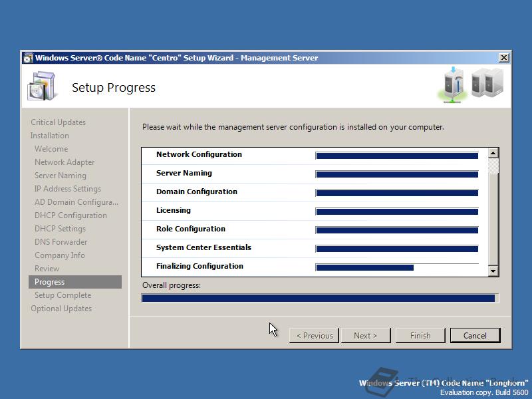Click the Please wait instruction text

tap(293, 127)
